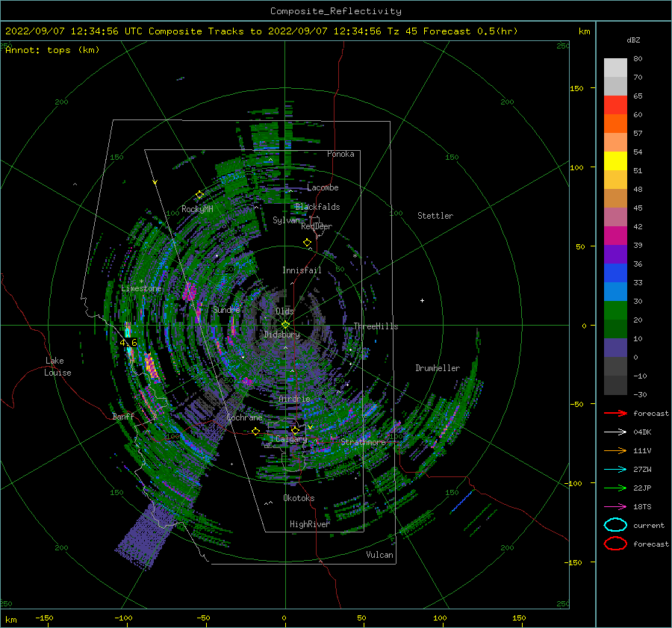672x628 pixels.
Task: Click the Calgary city label
Action: (x=291, y=439)
